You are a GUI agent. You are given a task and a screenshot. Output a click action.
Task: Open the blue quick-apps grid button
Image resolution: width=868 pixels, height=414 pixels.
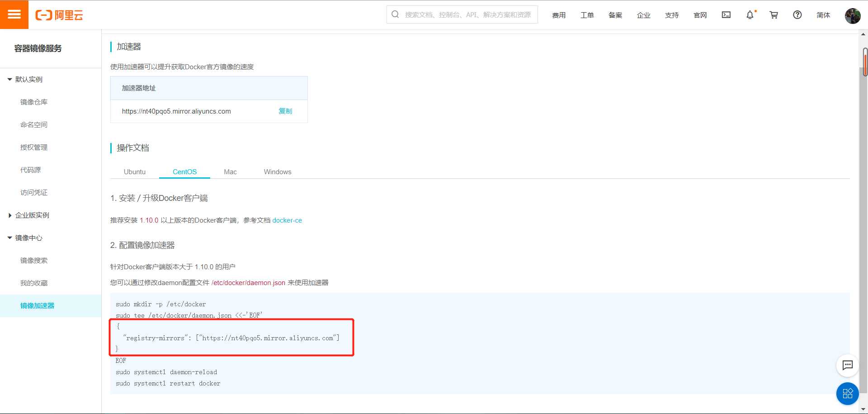point(848,393)
